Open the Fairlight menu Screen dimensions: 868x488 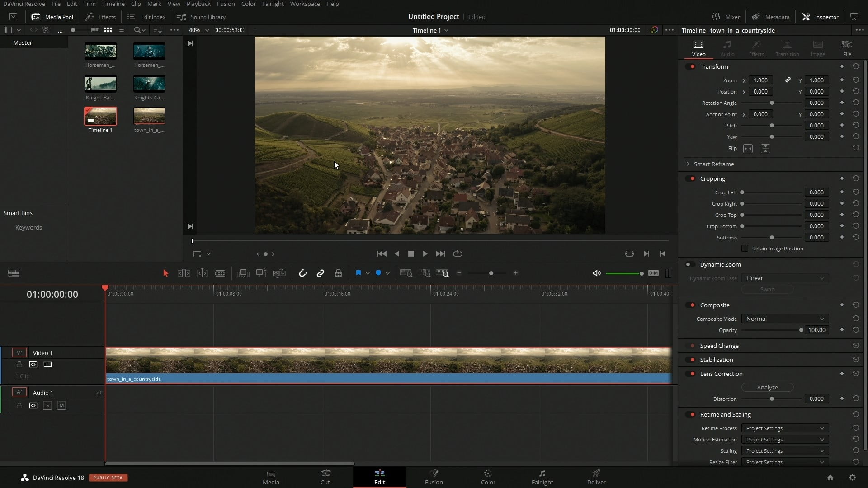point(273,4)
